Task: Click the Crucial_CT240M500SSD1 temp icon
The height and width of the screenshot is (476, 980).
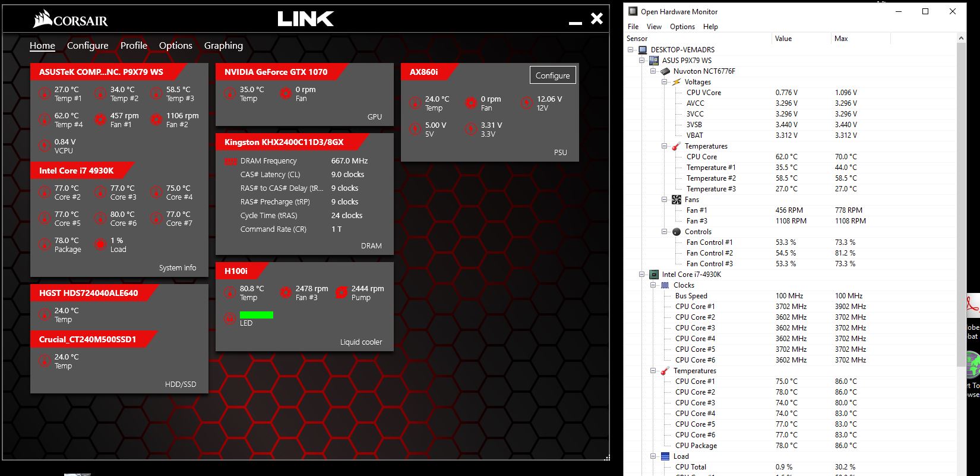Action: point(45,361)
